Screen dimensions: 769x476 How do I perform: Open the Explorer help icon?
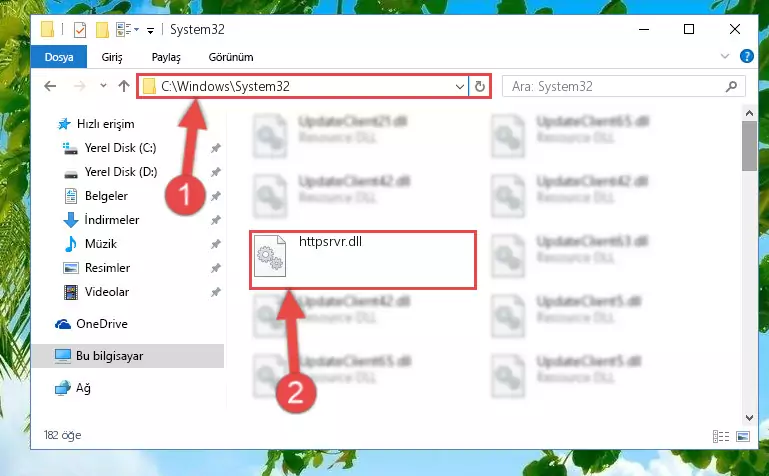pos(746,56)
